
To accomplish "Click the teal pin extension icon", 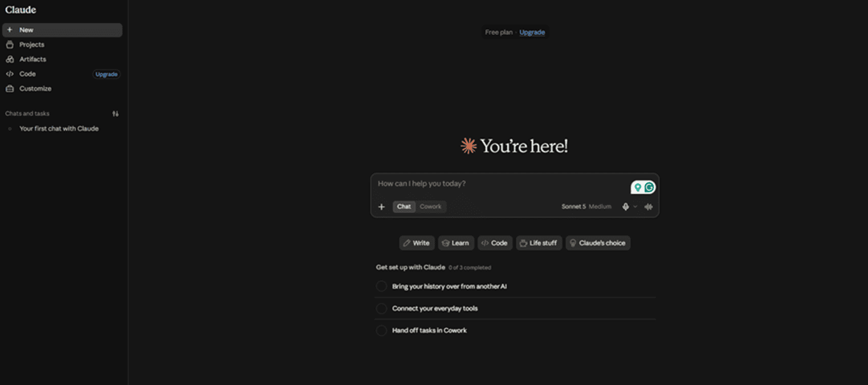I will [x=638, y=187].
